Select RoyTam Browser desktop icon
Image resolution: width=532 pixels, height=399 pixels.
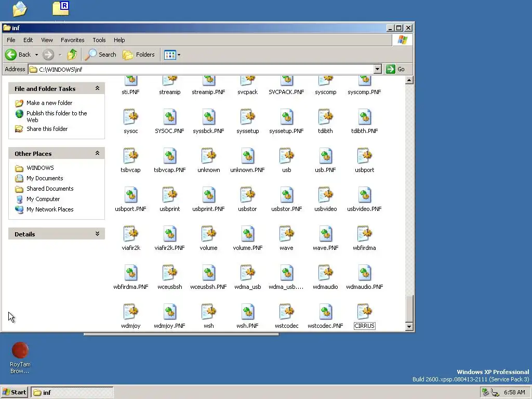pos(20,358)
